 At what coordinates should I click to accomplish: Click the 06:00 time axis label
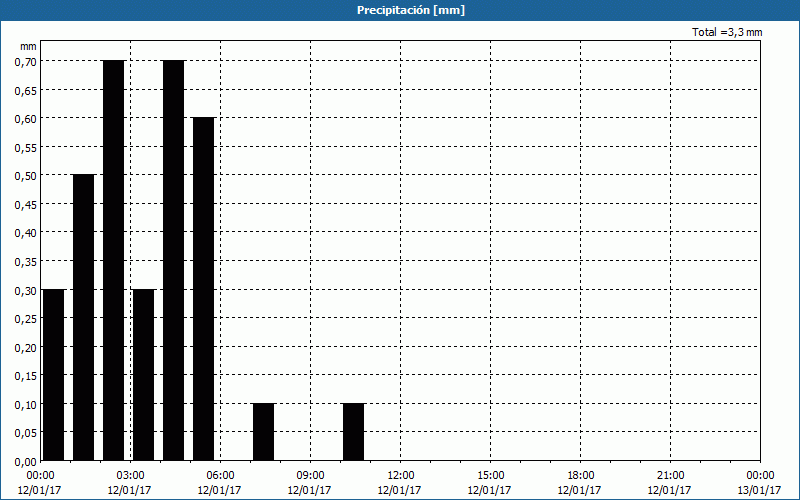pyautogui.click(x=220, y=476)
